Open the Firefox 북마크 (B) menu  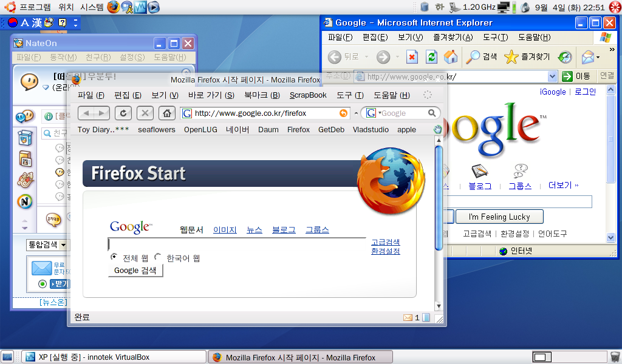pyautogui.click(x=262, y=95)
